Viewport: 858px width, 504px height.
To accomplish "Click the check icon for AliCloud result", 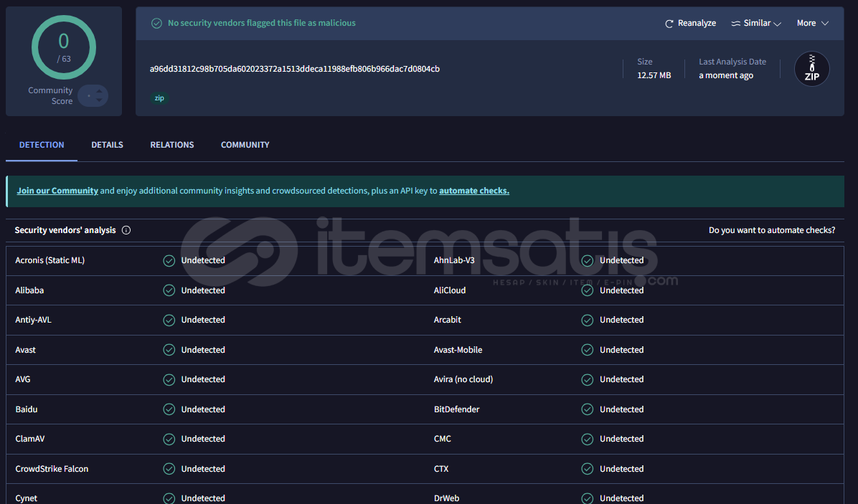I will point(587,290).
